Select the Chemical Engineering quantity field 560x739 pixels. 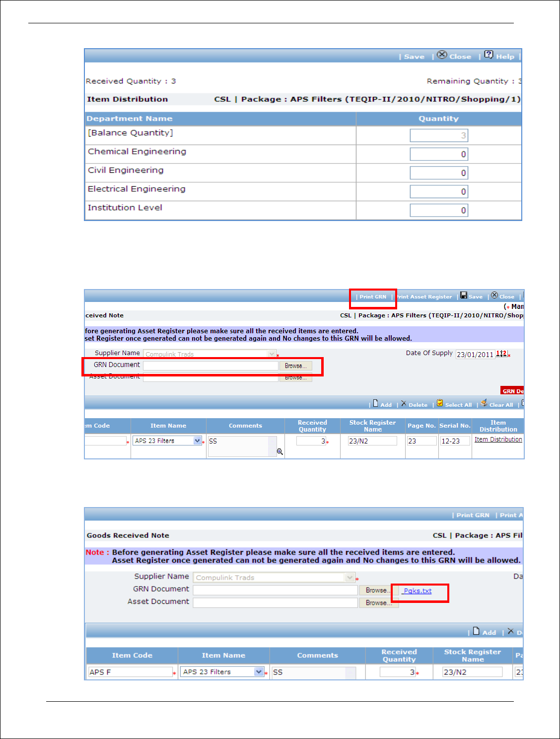point(439,154)
